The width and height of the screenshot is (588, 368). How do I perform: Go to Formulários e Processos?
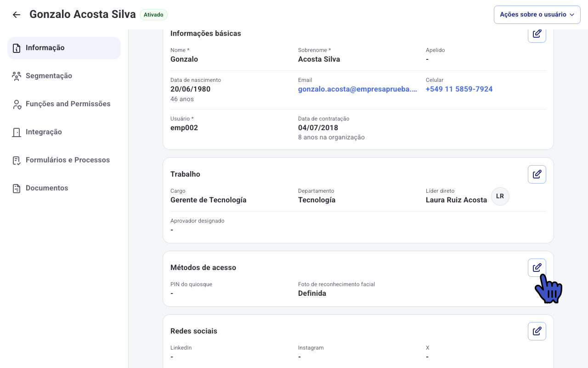click(64, 160)
